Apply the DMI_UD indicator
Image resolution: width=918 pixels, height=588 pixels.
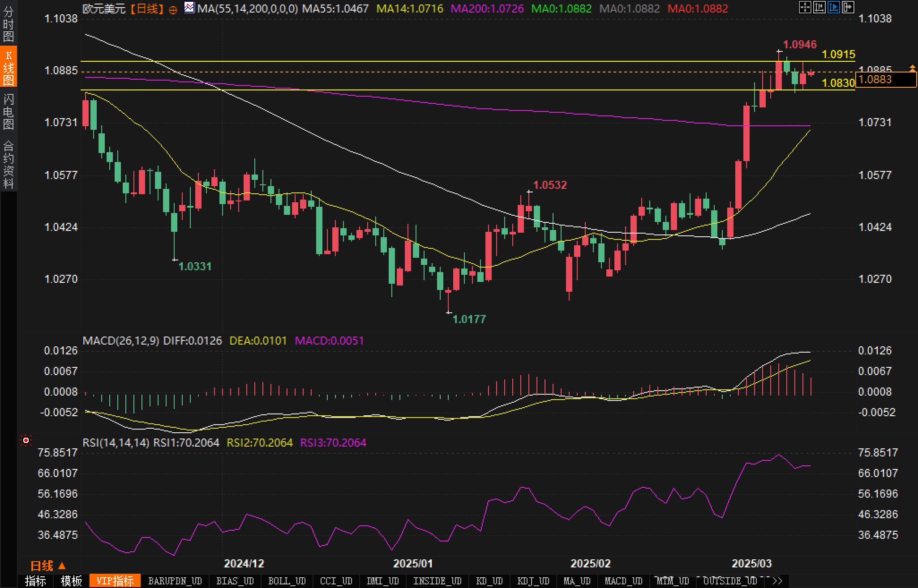point(383,581)
